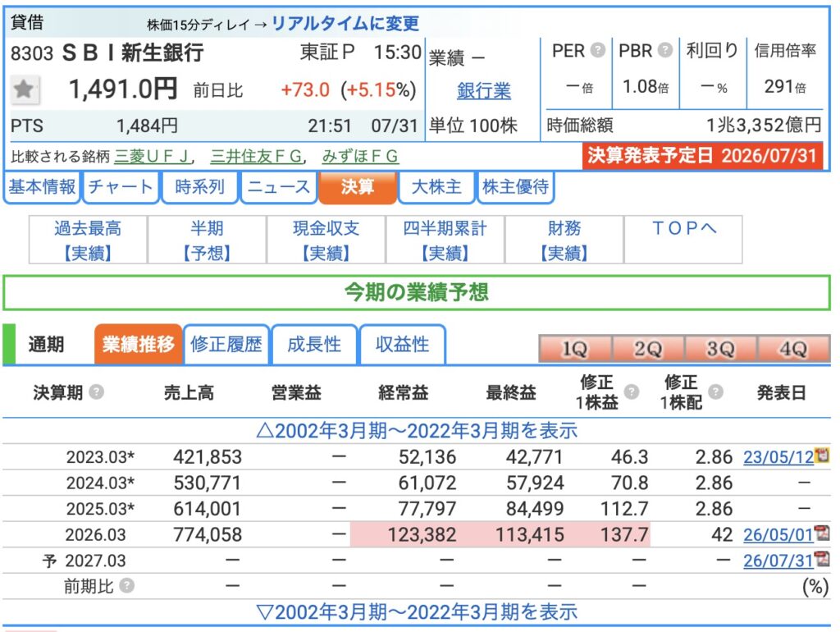Viewport: 840px width, 632px height.
Task: Click the sales value 774,058
Action: (x=208, y=534)
